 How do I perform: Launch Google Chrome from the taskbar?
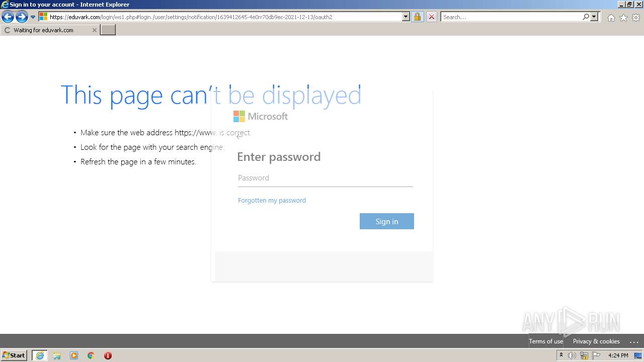[91, 355]
